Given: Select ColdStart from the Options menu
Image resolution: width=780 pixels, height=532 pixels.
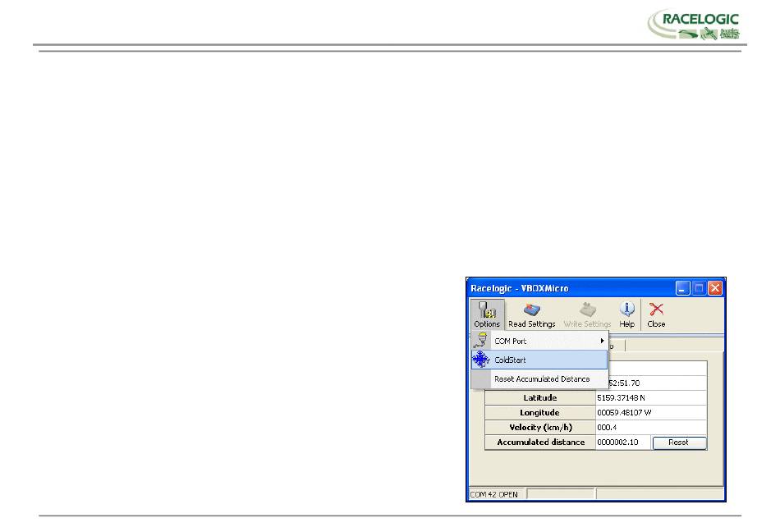Looking at the screenshot, I should click(x=539, y=360).
